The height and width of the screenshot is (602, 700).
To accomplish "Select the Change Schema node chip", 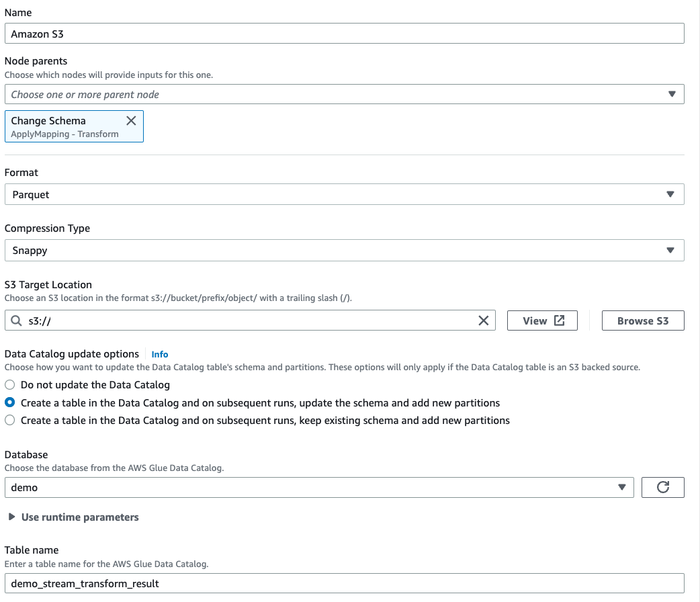I will point(60,126).
